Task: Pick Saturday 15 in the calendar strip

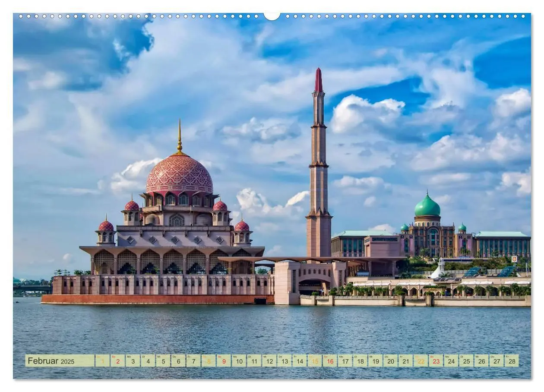Action: [x=315, y=360]
